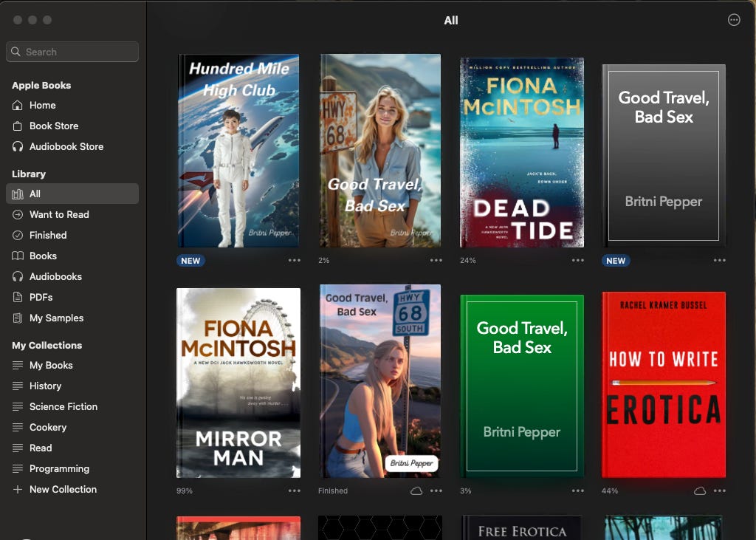Open Audiobook Store headphones icon
Screen dimensions: 756x540
pos(18,147)
